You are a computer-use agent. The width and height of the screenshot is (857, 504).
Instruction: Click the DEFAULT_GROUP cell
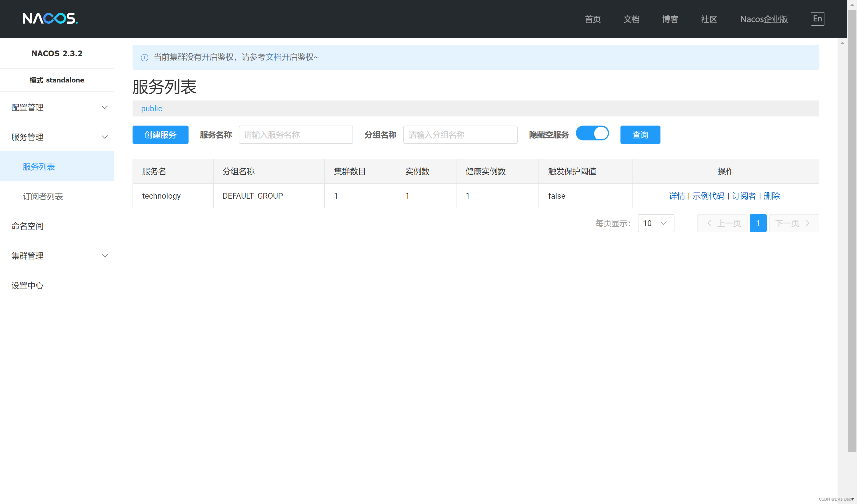pos(269,196)
